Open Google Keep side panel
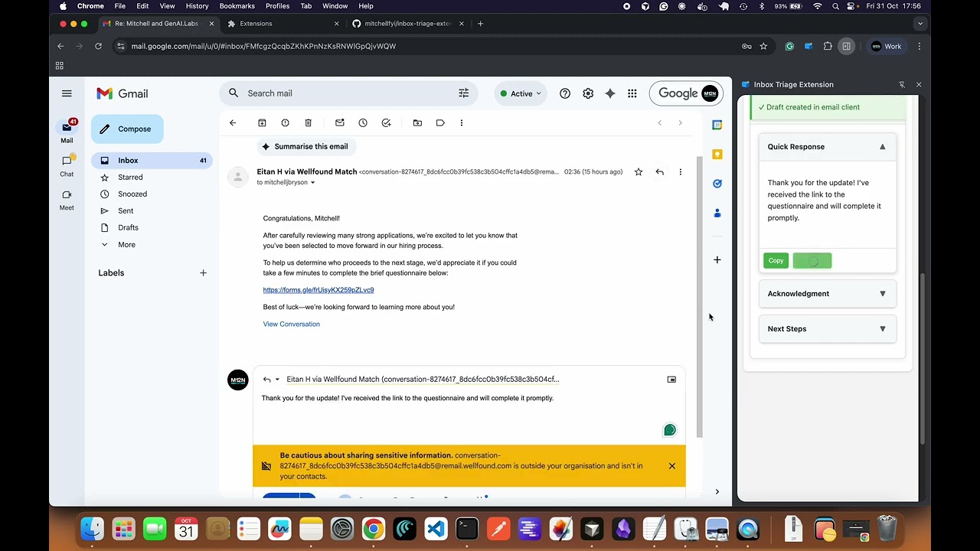 [717, 154]
